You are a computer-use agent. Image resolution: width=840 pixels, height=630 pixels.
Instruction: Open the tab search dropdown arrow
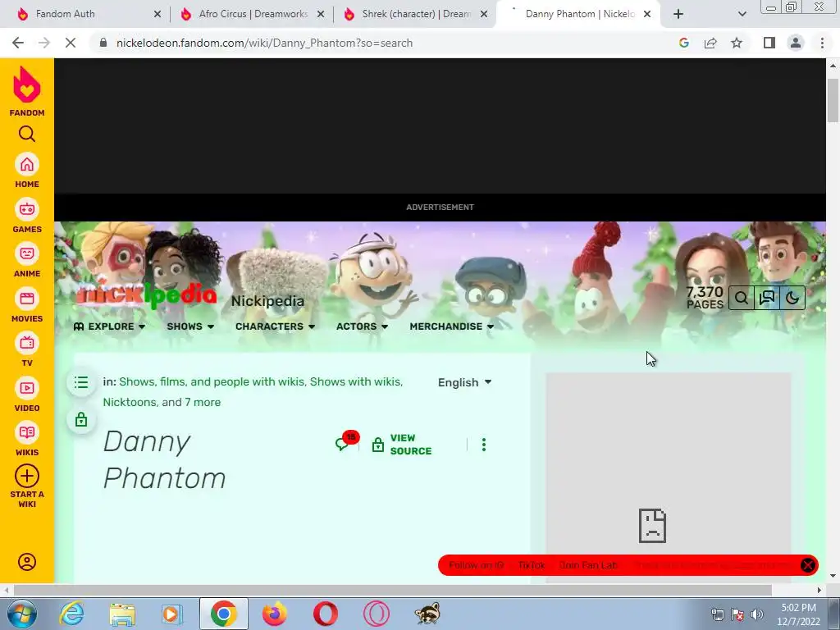(x=742, y=14)
